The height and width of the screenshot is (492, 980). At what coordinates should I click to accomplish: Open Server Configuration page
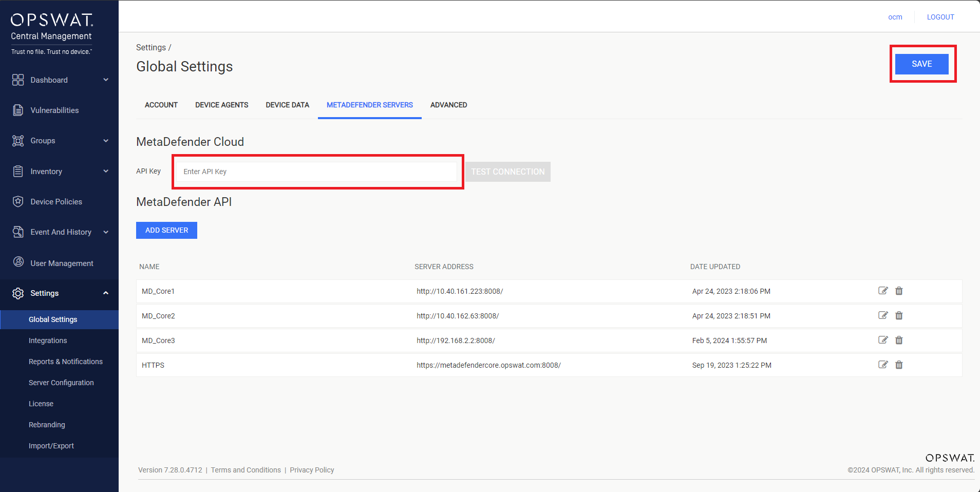[x=61, y=383]
